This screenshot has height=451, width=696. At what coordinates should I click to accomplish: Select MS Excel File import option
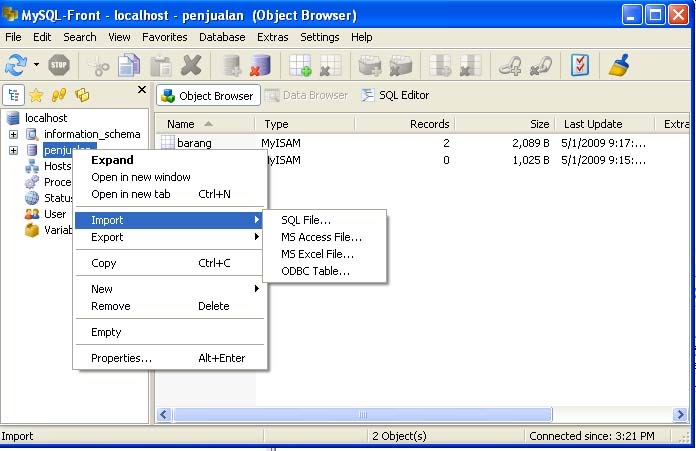[325, 254]
